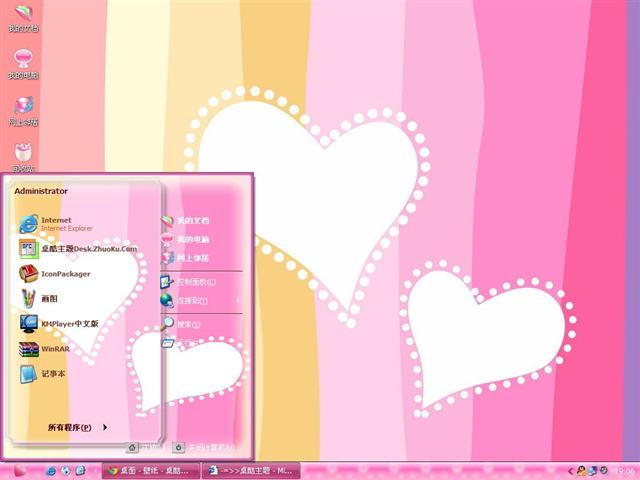Click the heart-shaped Start button
The height and width of the screenshot is (480, 640).
pyautogui.click(x=20, y=471)
